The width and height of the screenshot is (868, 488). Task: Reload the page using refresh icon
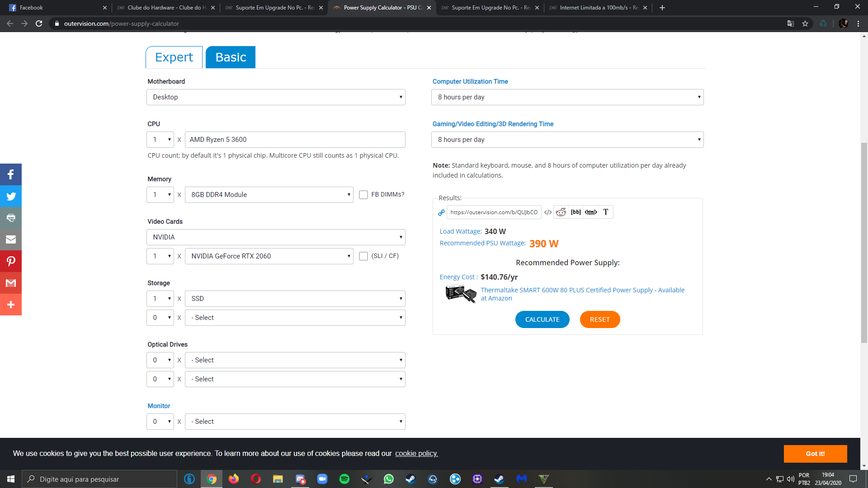[x=39, y=23]
